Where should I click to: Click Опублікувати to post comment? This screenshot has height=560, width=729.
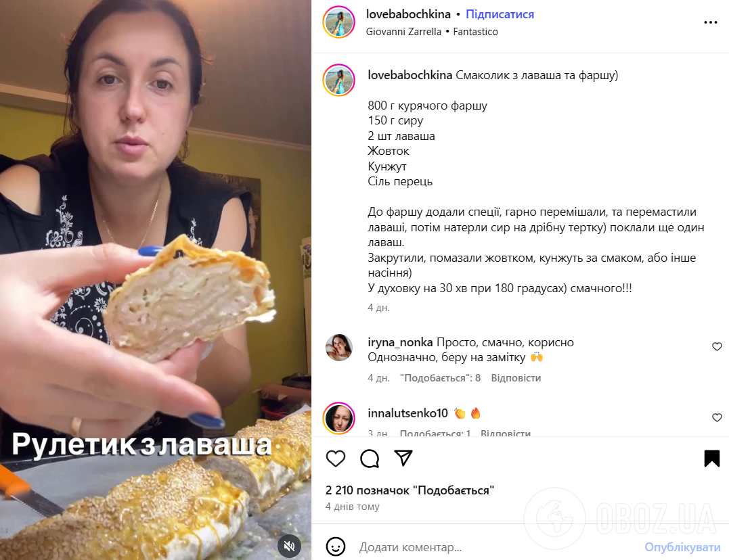click(682, 547)
